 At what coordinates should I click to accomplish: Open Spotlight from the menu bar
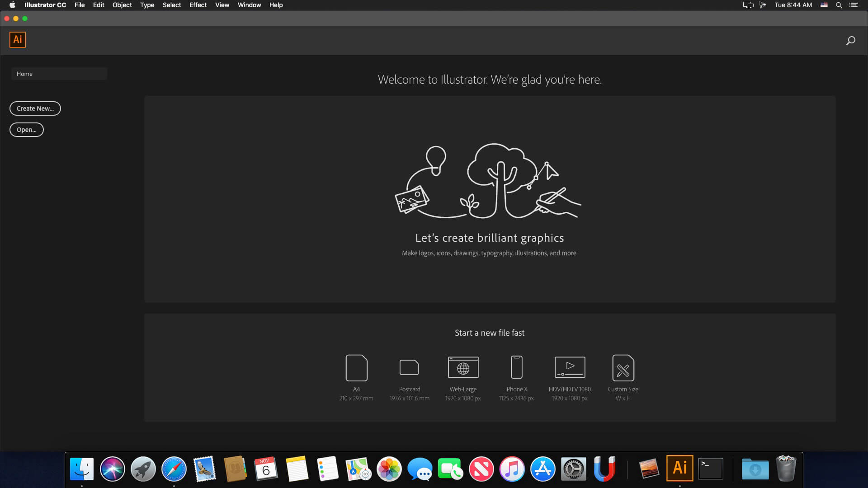(838, 5)
